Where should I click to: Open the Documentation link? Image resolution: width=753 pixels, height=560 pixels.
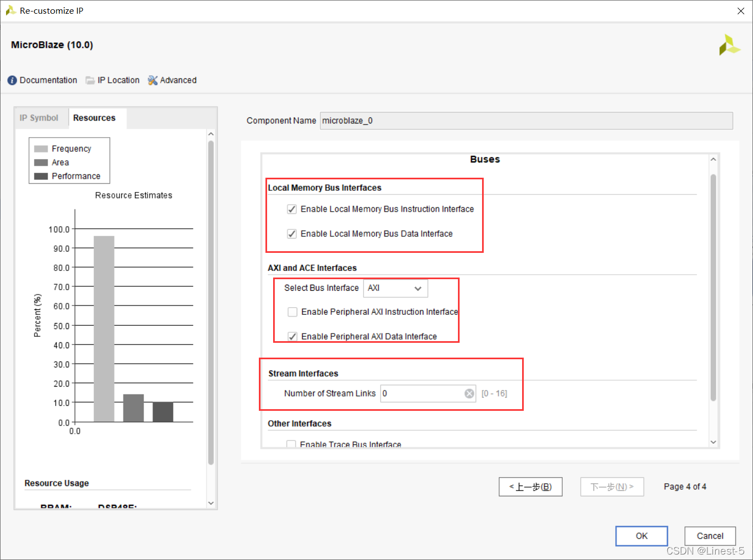point(48,80)
